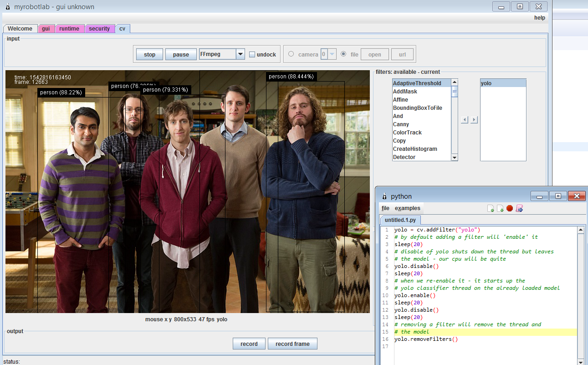Click the pink execute script icon

519,208
